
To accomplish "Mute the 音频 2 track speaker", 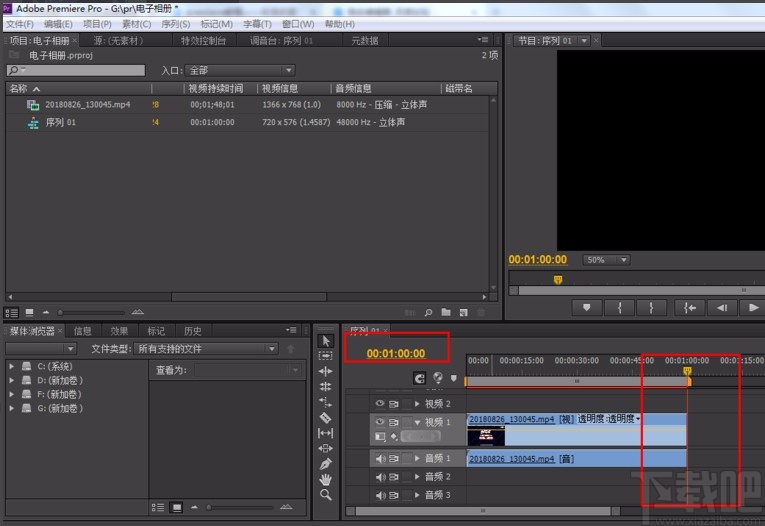I will tap(380, 477).
